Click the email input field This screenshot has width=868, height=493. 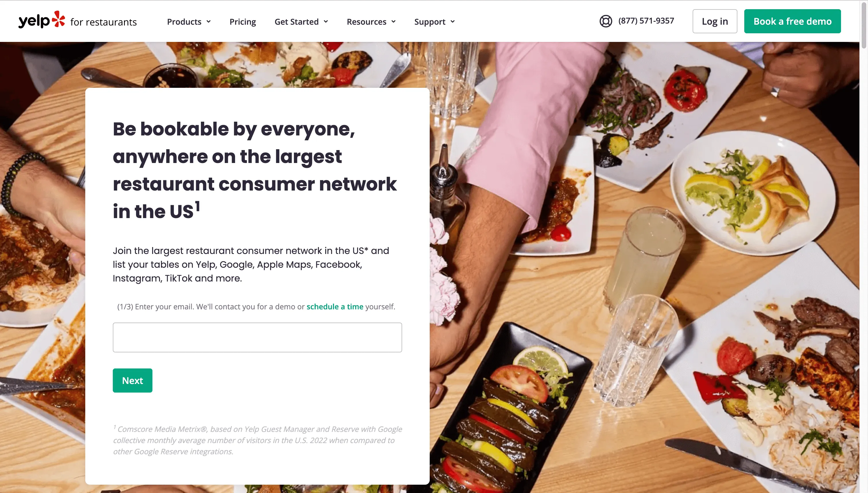(x=257, y=337)
